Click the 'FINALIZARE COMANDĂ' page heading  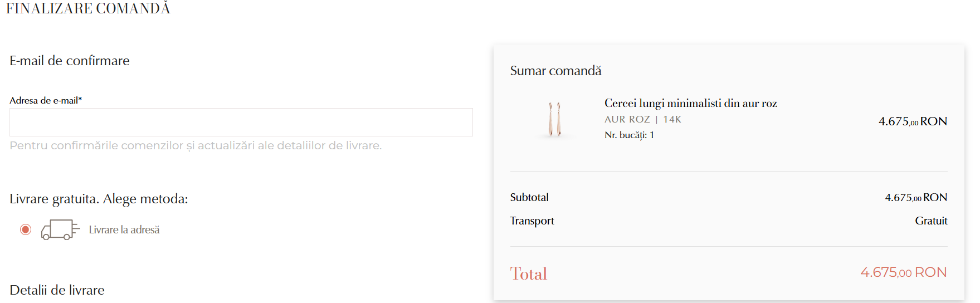tap(88, 8)
